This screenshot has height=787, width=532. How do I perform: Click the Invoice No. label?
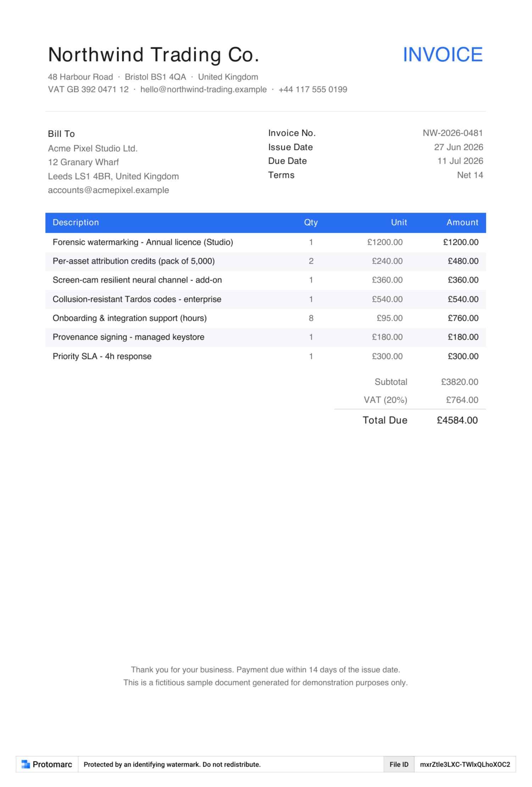click(x=292, y=133)
